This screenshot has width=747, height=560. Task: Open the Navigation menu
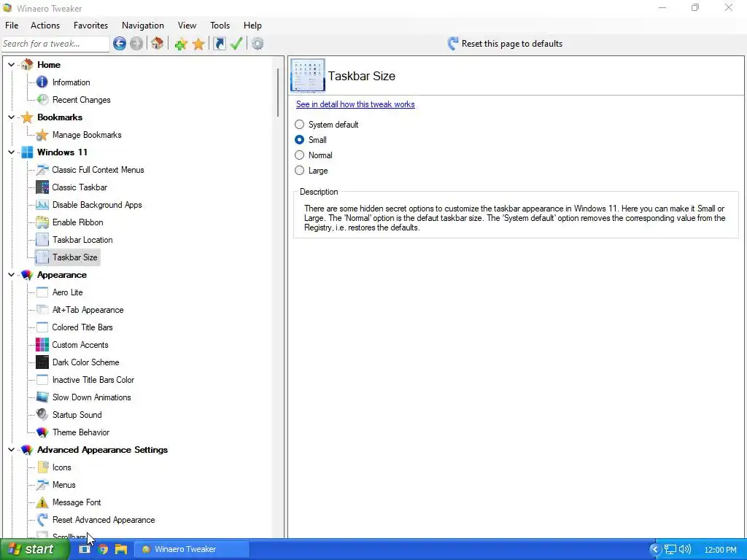click(143, 26)
